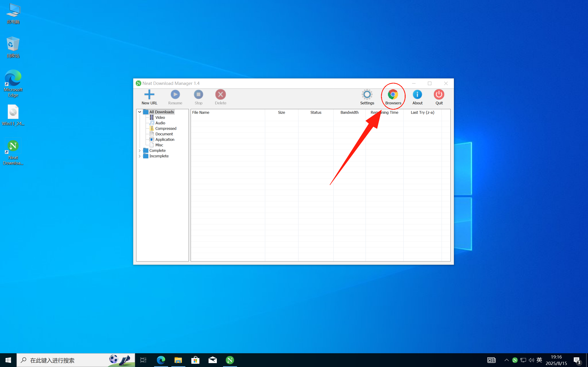Click the Stop toolbar icon
The image size is (588, 367).
click(x=198, y=95)
